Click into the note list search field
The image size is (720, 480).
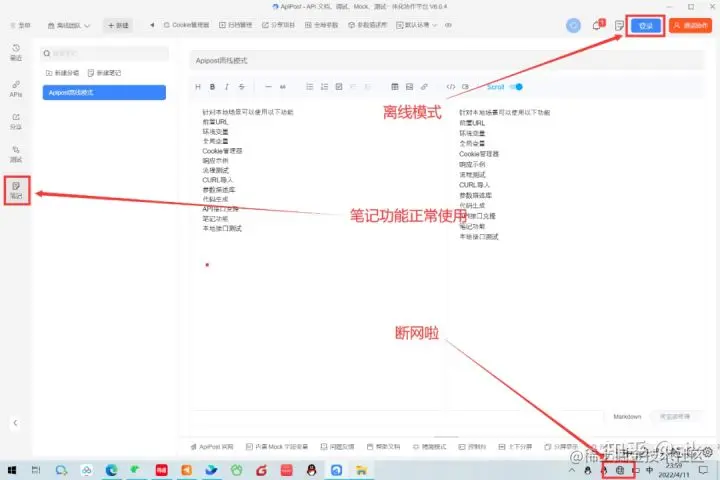coord(105,54)
